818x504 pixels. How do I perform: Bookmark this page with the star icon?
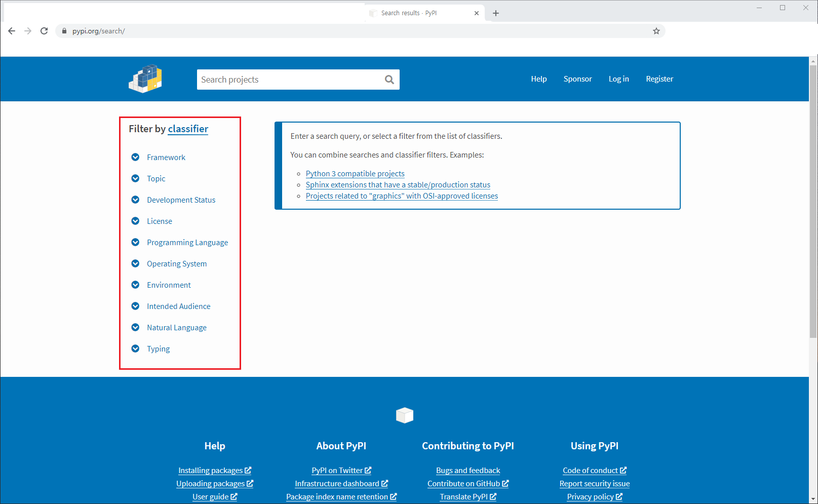[x=656, y=31]
